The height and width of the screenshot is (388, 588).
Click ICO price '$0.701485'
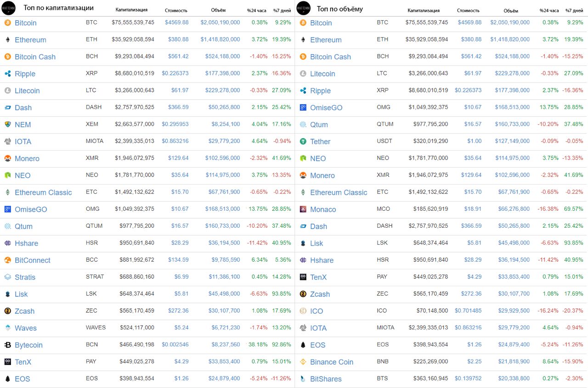(468, 310)
